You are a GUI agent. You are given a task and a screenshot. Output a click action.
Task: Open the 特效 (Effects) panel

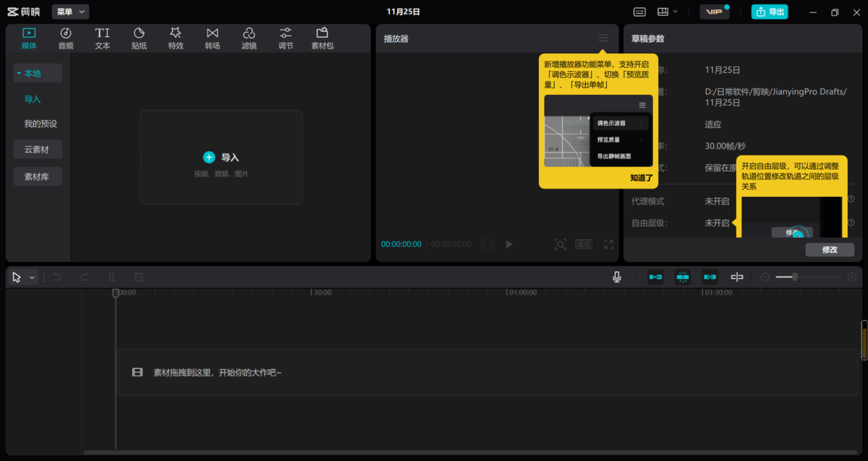click(176, 38)
